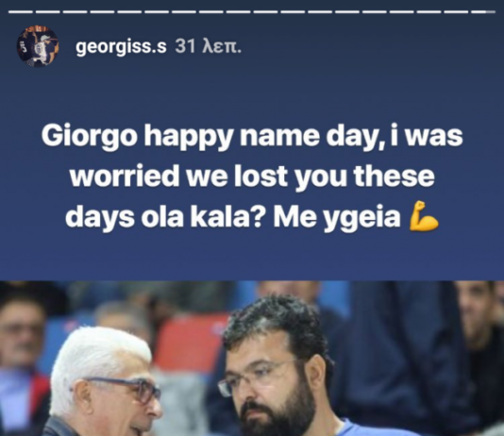Viewport: 504px width, 436px height.
Task: Jump to the first story progress segment
Action: point(20,12)
